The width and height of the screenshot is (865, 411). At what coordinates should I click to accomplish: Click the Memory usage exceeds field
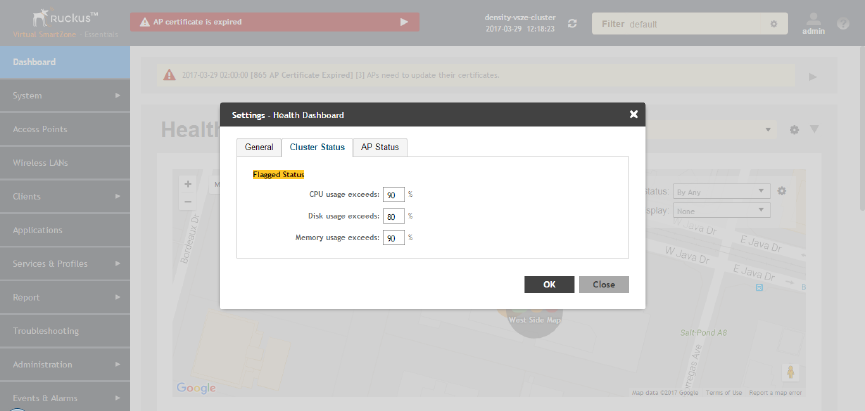(394, 238)
